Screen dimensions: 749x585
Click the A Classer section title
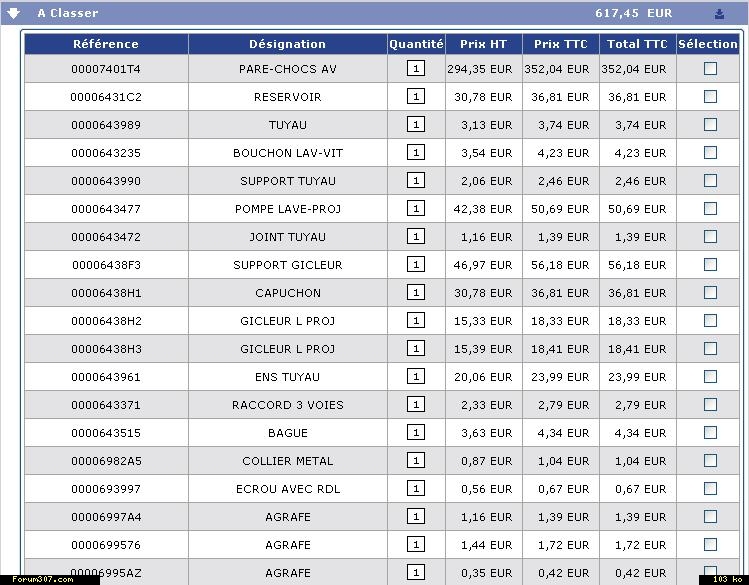coord(68,13)
